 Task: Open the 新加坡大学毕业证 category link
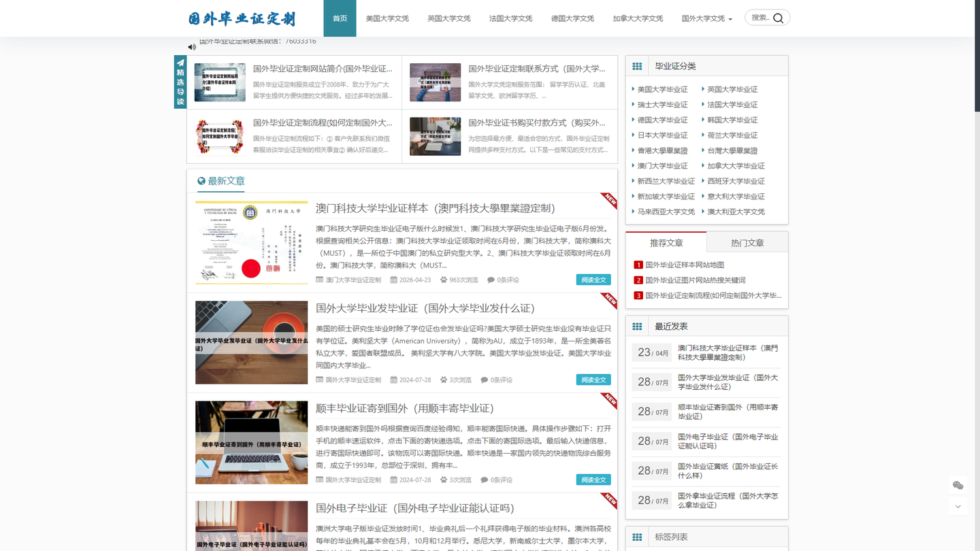[666, 197]
